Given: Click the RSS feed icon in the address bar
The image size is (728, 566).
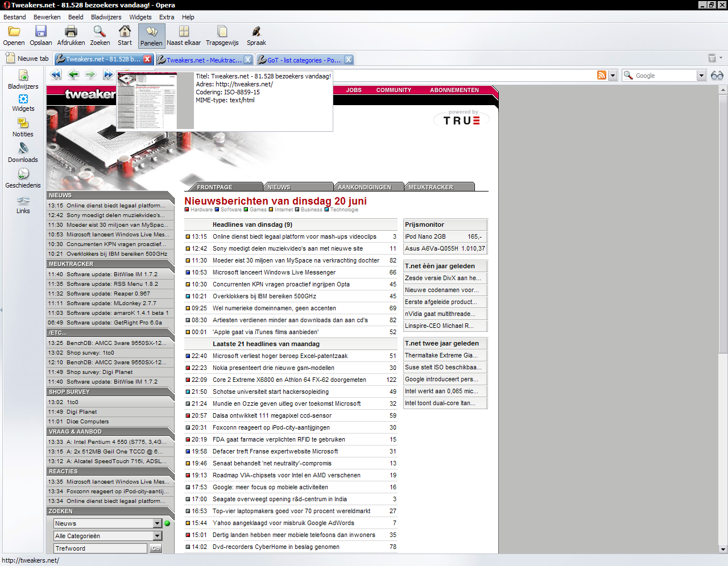Looking at the screenshot, I should (x=602, y=75).
